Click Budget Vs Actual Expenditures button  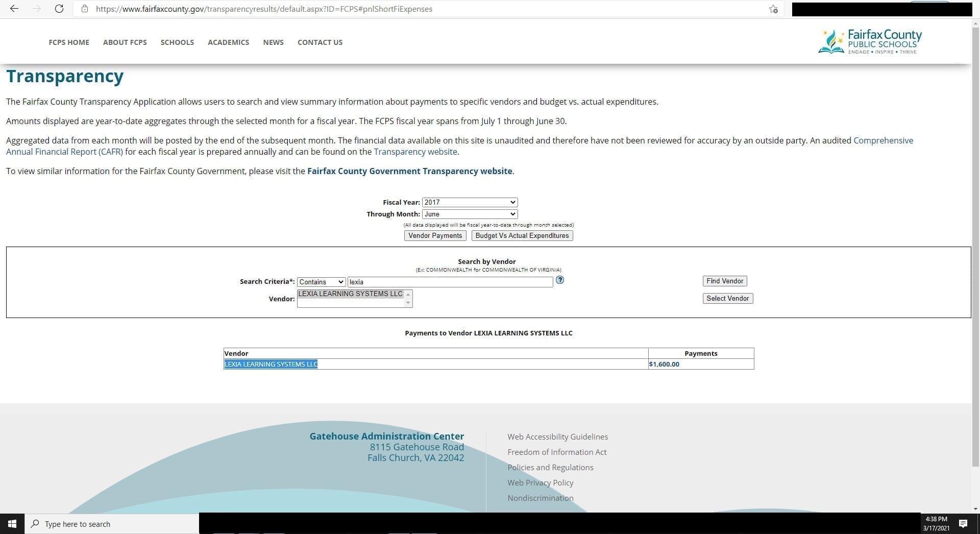click(x=522, y=235)
